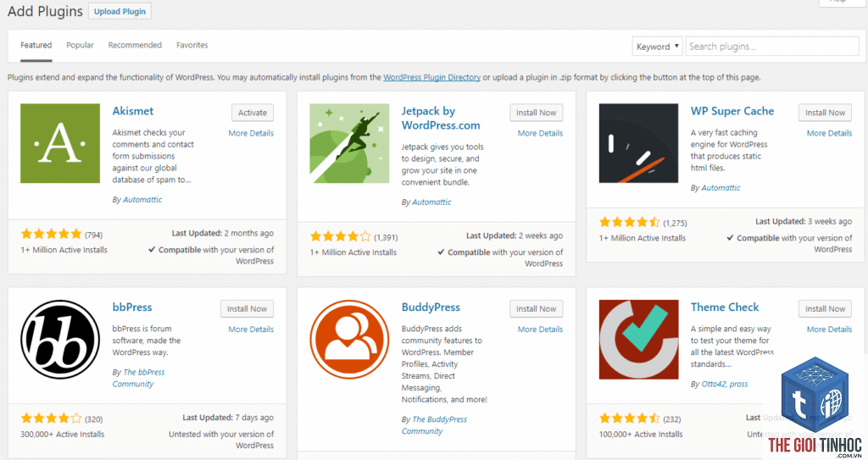Screen dimensions: 868x460
Task: Click '100,000+ Active Installs' text
Action: point(641,434)
